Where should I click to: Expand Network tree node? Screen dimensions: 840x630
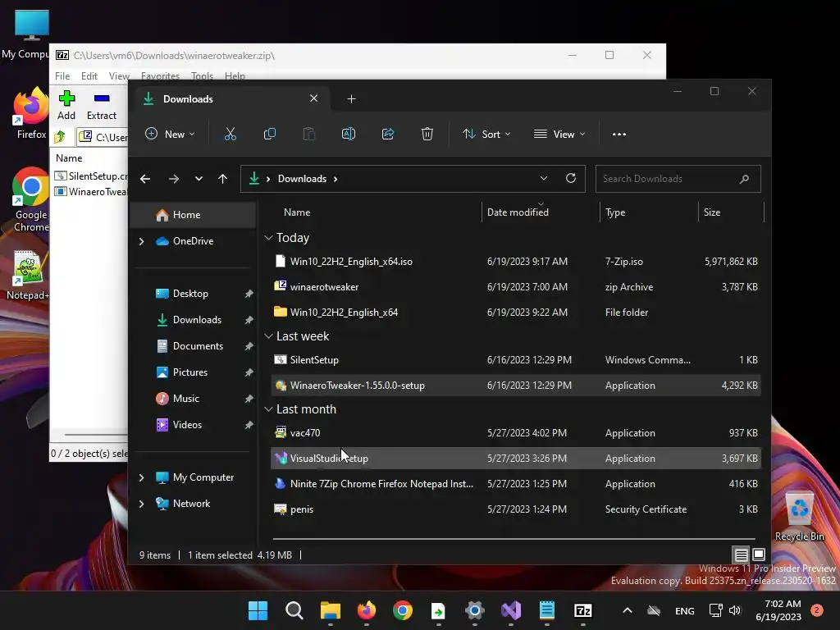pos(141,504)
